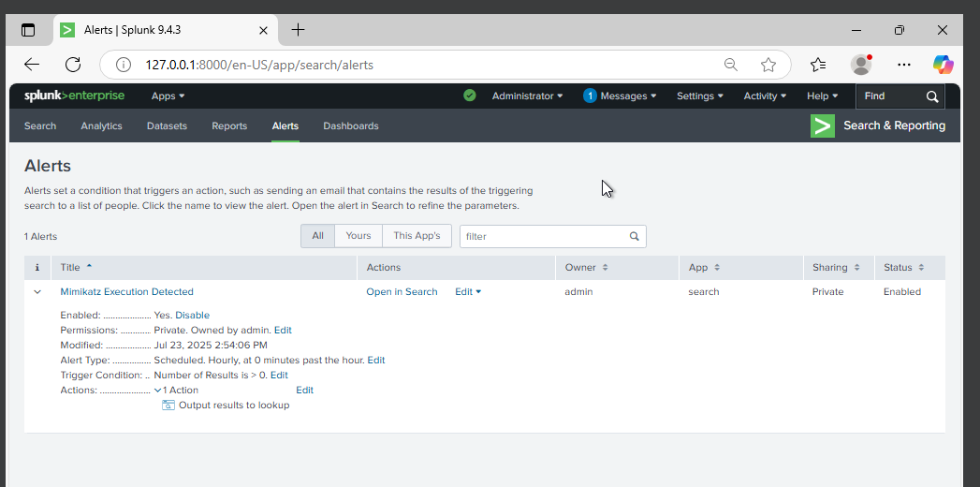Open the Copilot icon in browser toolbar
This screenshot has height=487, width=980.
click(x=943, y=64)
